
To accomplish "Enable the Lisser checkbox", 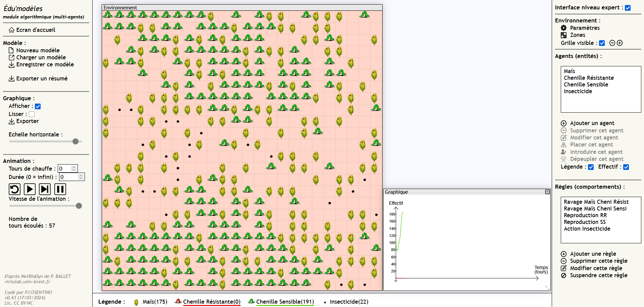I will [32, 114].
